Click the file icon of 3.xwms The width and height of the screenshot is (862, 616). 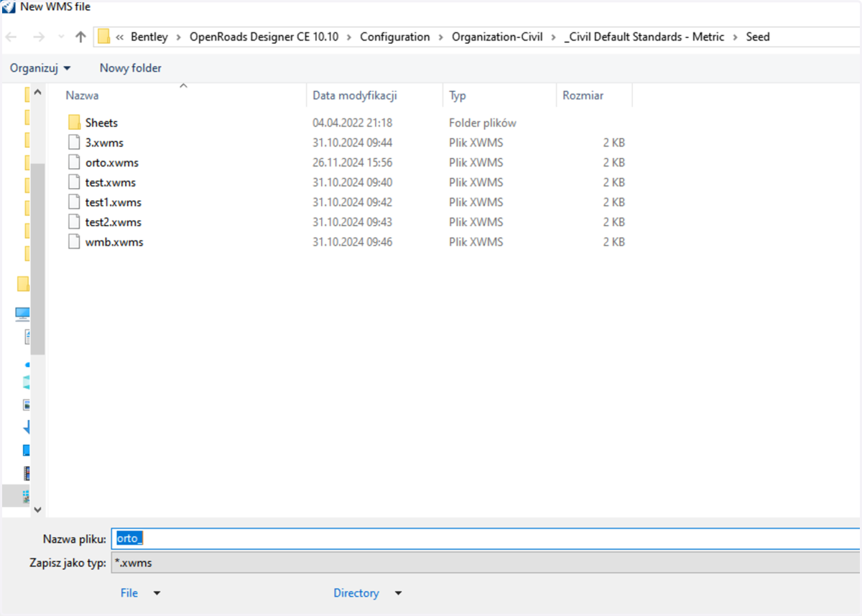tap(74, 143)
